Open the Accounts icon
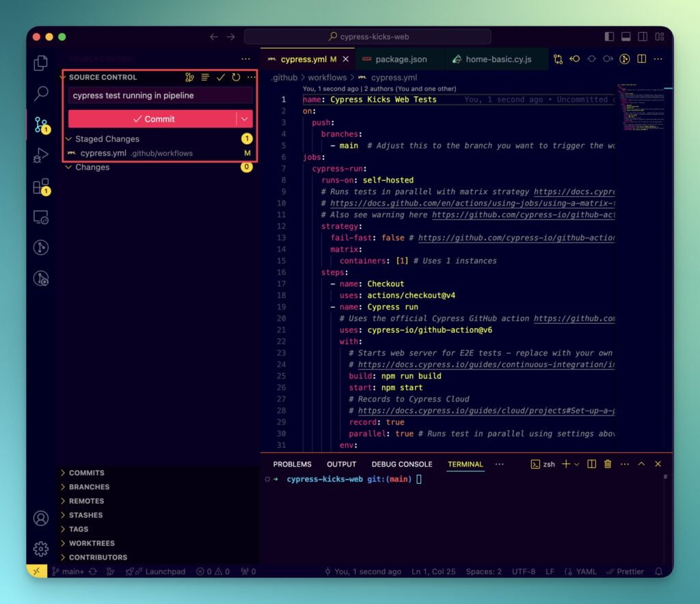 (41, 519)
